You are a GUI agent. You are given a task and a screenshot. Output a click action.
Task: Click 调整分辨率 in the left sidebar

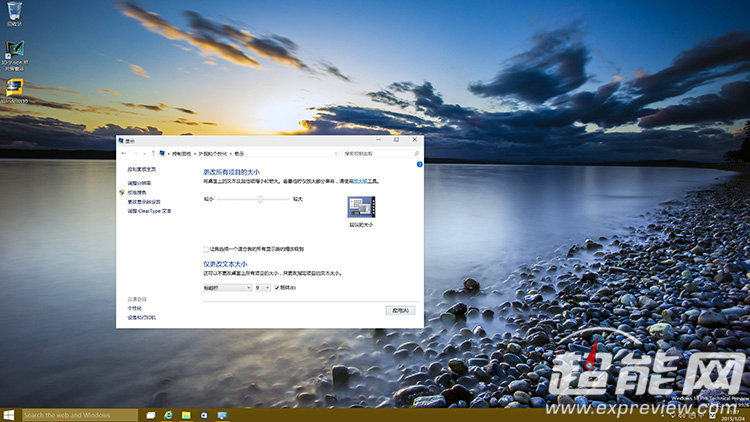[x=139, y=183]
